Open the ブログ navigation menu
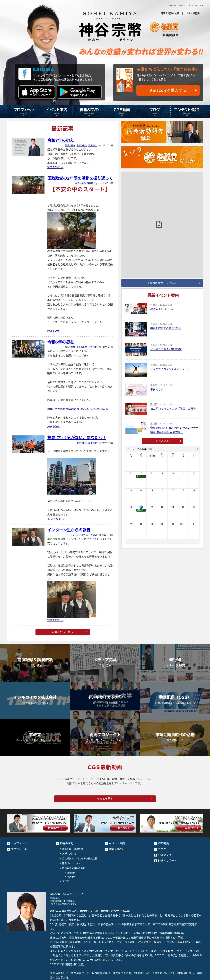The image size is (210, 980). point(154,111)
